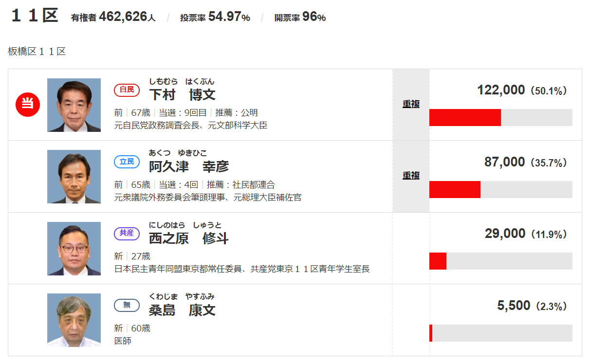Click the 重複 link for 阿久津 幸彦

[411, 175]
